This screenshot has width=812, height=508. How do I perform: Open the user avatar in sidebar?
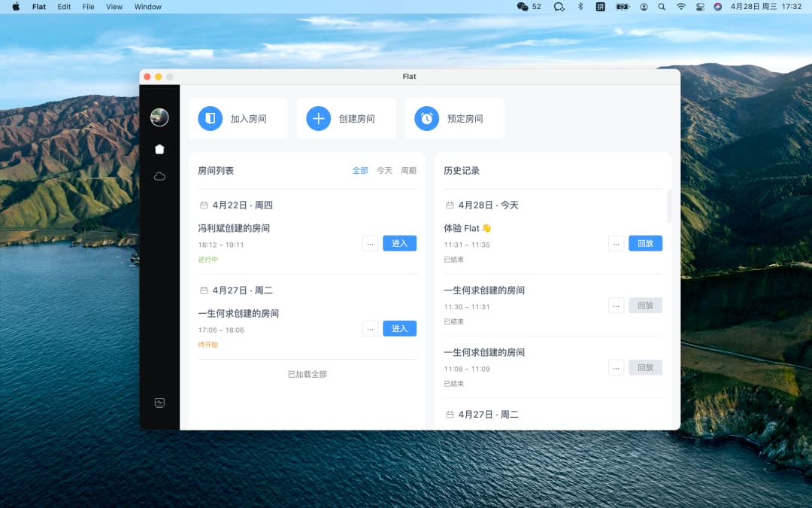click(159, 117)
